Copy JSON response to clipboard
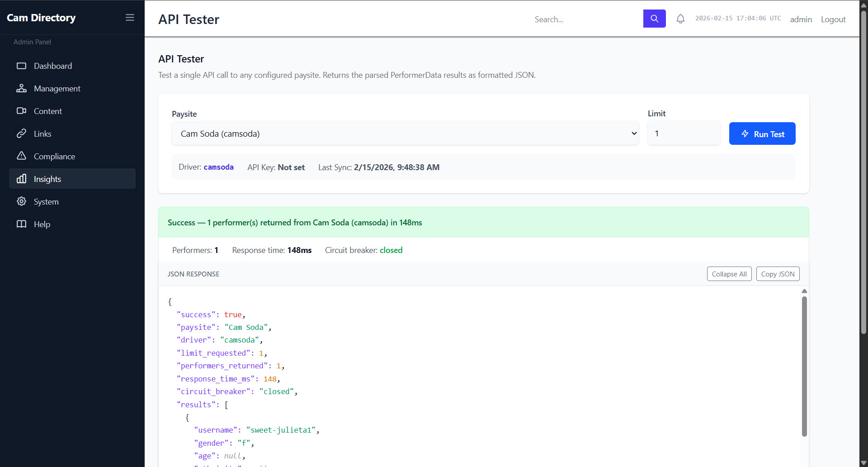Image resolution: width=868 pixels, height=467 pixels. pos(778,274)
